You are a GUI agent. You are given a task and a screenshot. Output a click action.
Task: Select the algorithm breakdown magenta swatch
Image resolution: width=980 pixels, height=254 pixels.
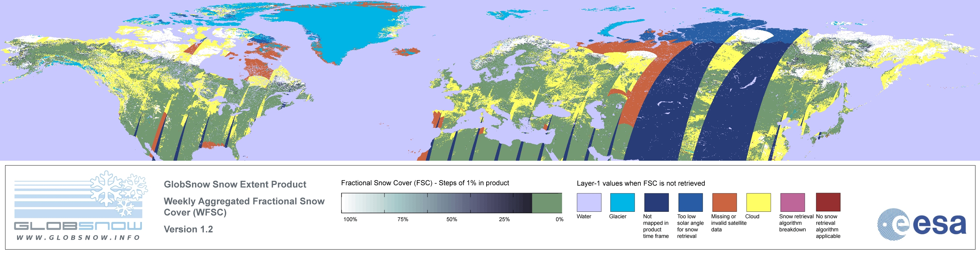click(793, 202)
